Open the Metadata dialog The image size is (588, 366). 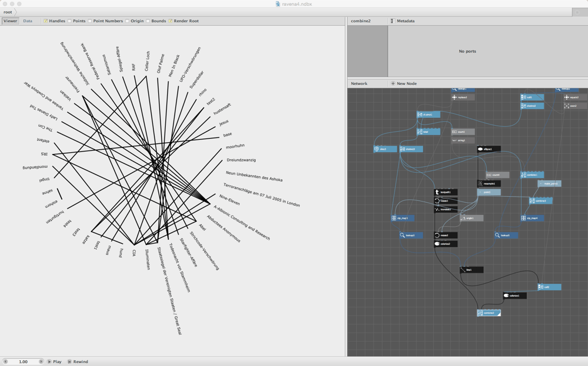403,21
